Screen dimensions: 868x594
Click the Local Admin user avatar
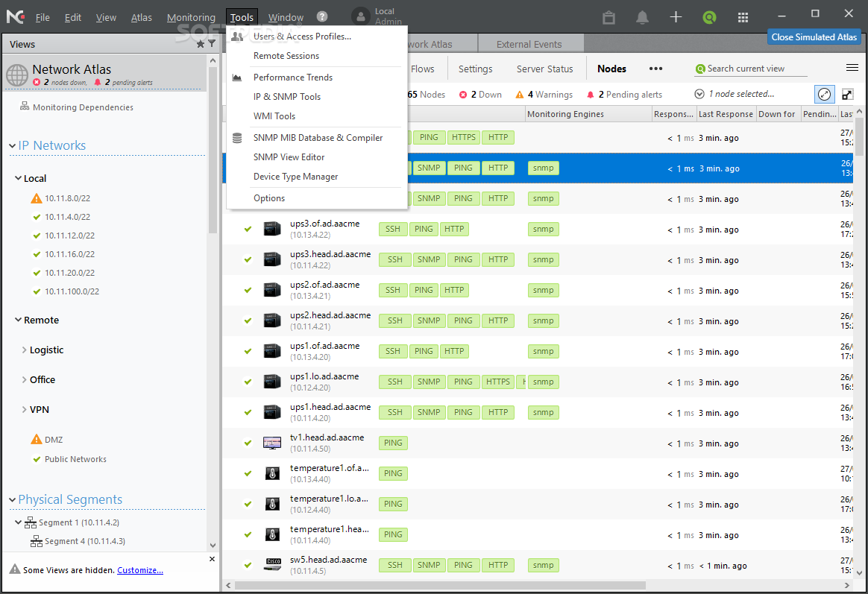click(x=360, y=16)
